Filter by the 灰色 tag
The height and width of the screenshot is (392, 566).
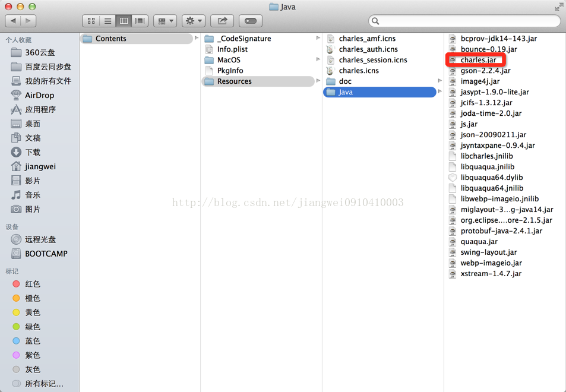click(x=26, y=369)
